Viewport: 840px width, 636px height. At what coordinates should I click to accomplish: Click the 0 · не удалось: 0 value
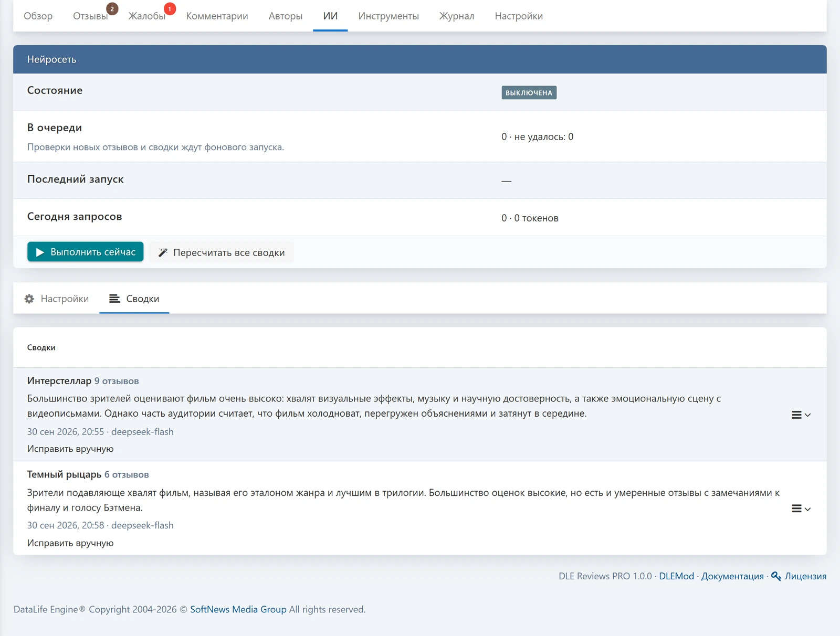pos(537,137)
